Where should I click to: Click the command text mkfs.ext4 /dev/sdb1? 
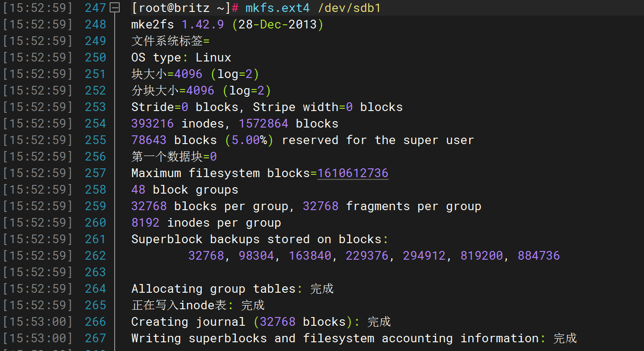coord(313,8)
